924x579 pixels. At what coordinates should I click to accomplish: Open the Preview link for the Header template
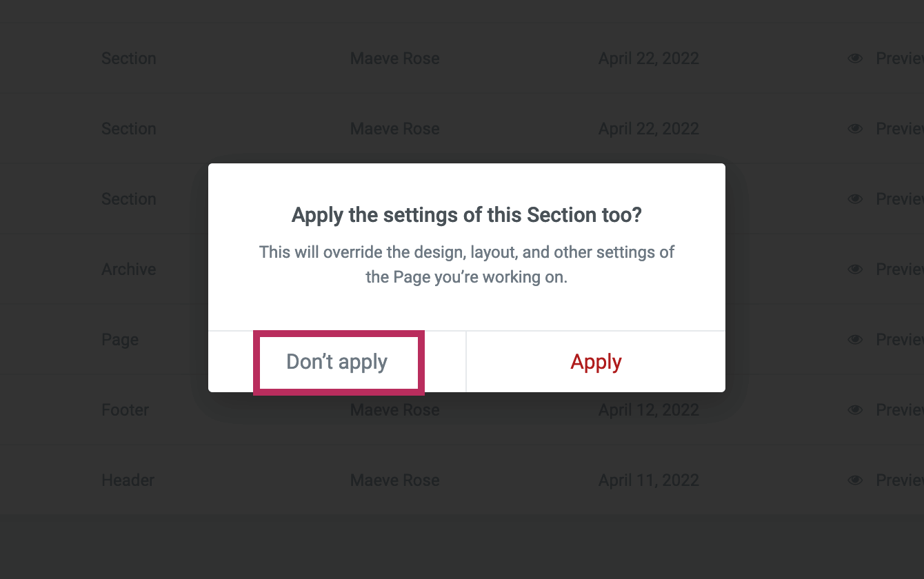[x=899, y=480]
